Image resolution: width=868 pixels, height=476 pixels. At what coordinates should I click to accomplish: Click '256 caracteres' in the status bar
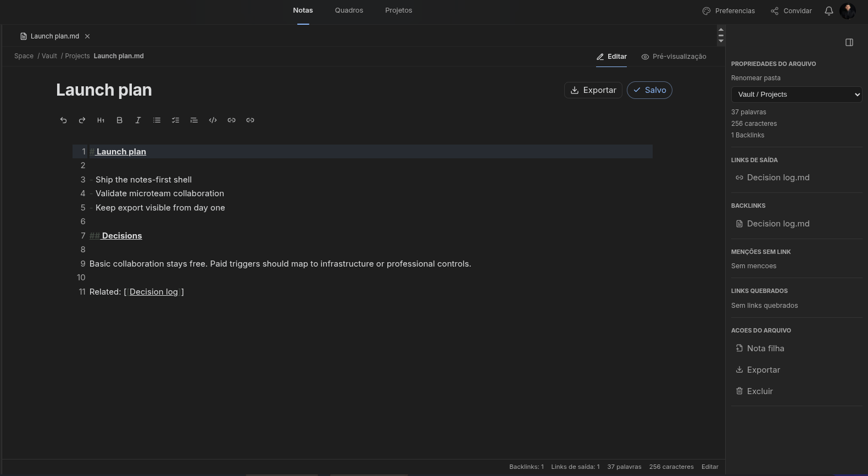(671, 467)
